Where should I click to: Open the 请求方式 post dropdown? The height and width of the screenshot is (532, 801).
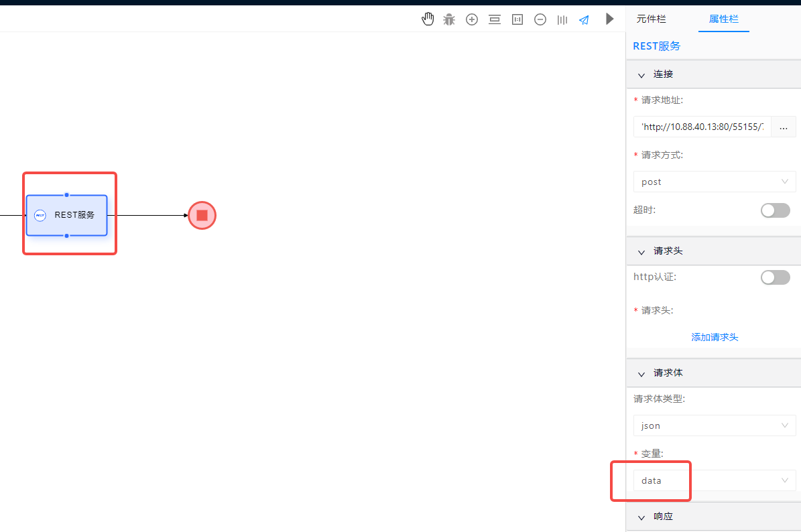coord(714,182)
